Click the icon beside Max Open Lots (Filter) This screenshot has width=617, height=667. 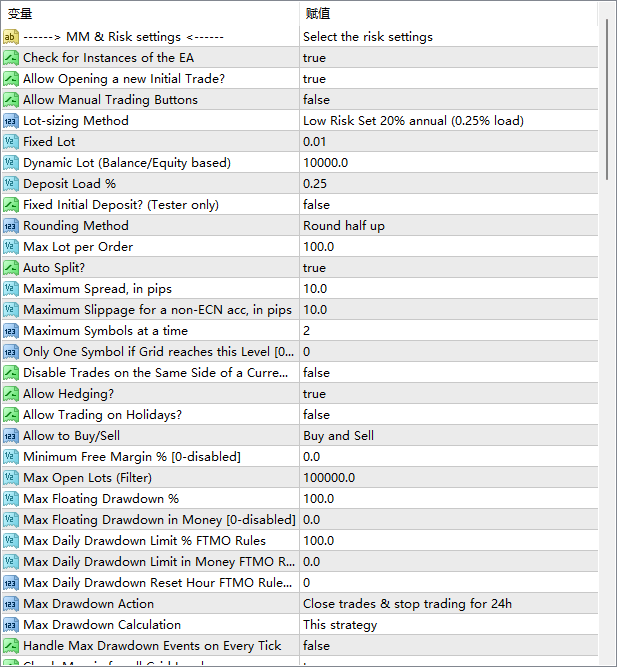(11, 478)
